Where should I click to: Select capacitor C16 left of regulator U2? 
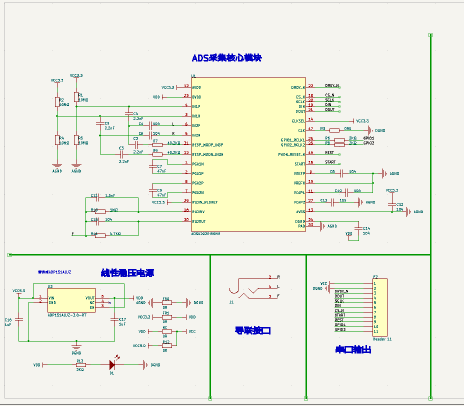click(x=19, y=319)
